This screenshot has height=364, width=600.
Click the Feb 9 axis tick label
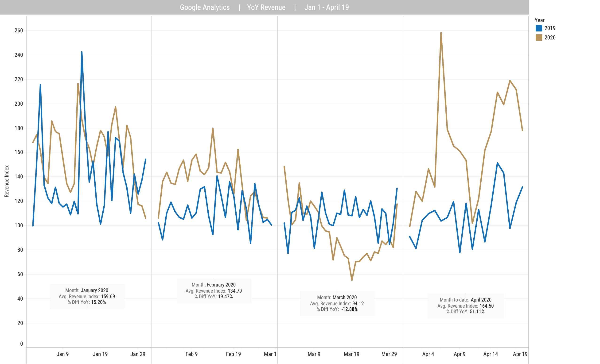(x=192, y=354)
